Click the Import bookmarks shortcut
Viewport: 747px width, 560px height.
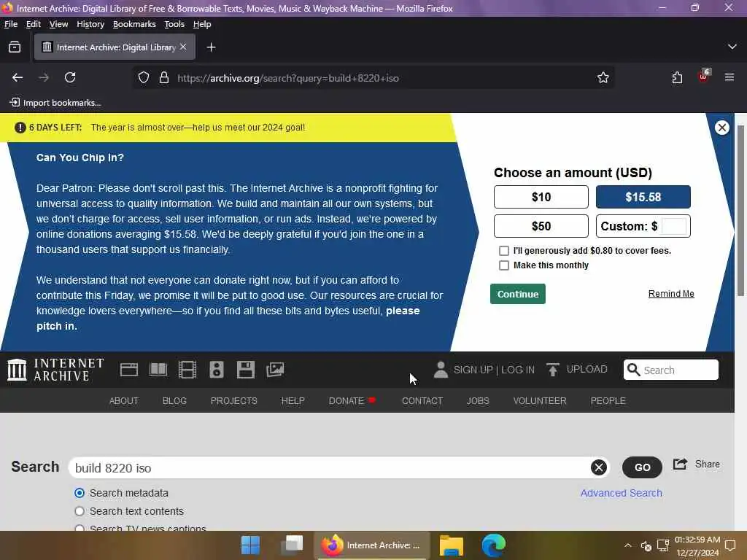pyautogui.click(x=55, y=102)
